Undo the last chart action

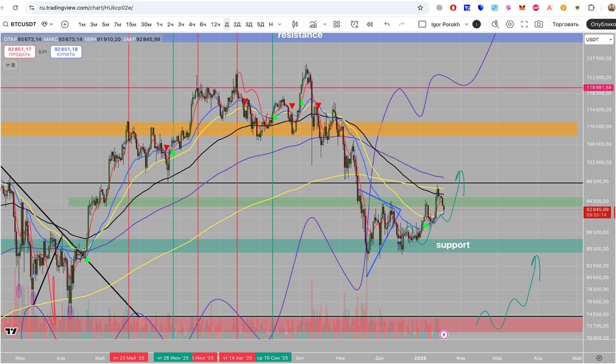click(387, 25)
